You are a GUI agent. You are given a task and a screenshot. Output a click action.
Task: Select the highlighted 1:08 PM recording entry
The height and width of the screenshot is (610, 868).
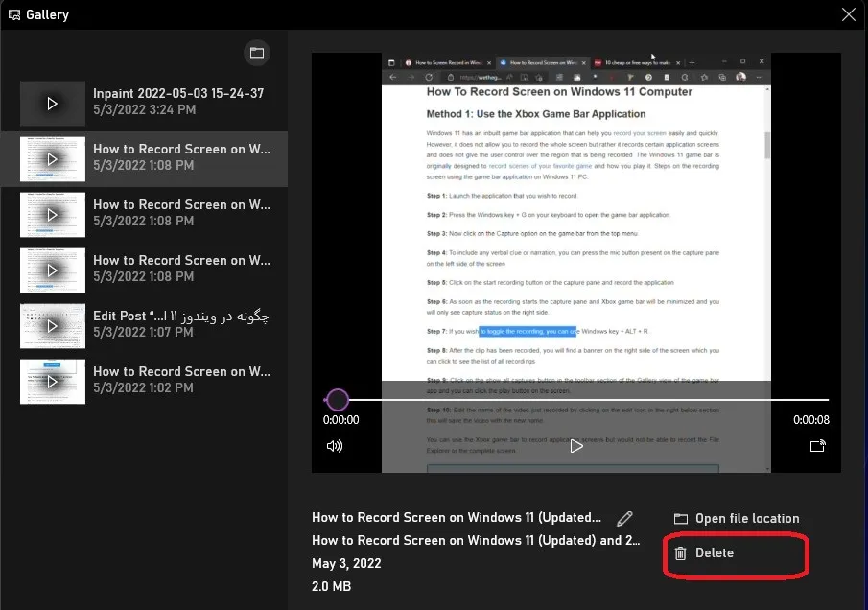[180, 158]
